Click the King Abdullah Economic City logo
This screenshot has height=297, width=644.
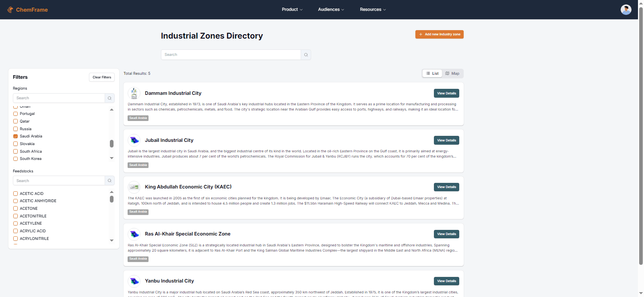click(134, 187)
